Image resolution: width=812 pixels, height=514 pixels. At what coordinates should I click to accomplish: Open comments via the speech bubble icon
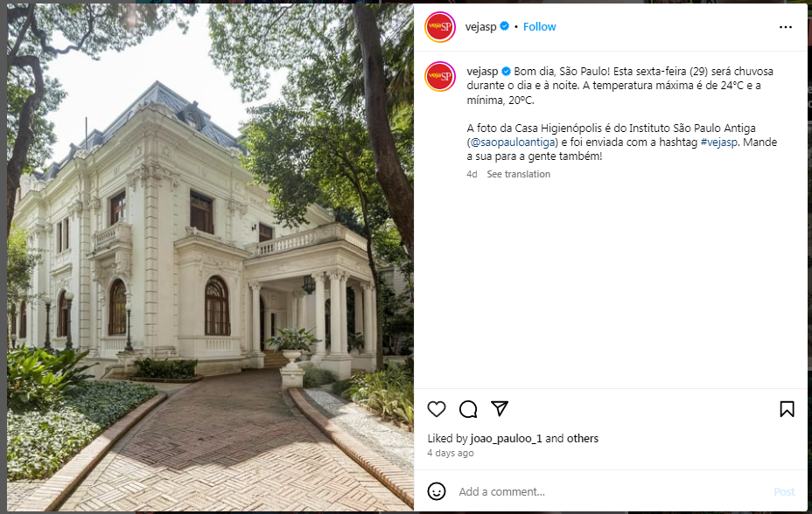(x=468, y=409)
